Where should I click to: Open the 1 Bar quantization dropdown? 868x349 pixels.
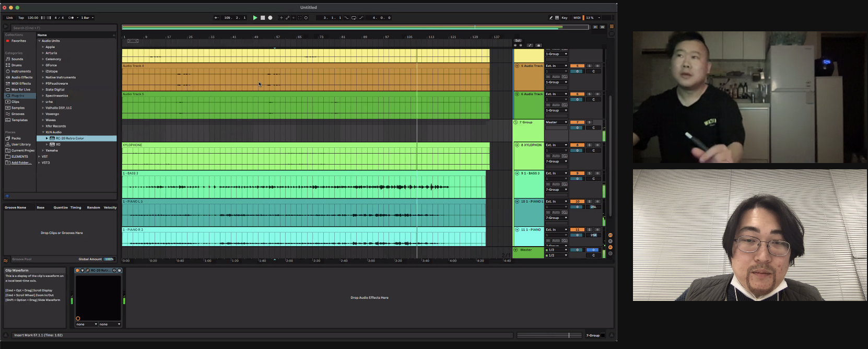[87, 18]
